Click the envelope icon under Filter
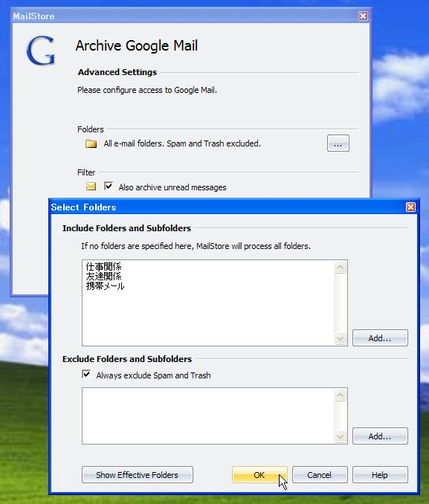Image resolution: width=429 pixels, height=504 pixels. point(91,187)
